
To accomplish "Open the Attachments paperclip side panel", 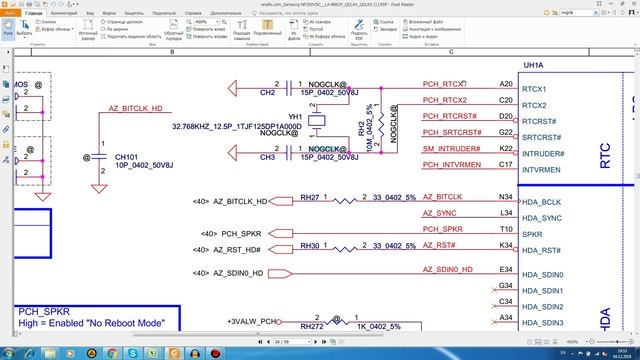I will [x=6, y=129].
